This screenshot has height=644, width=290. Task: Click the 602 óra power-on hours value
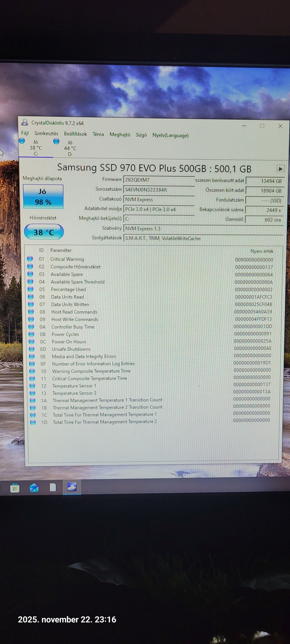(x=264, y=220)
